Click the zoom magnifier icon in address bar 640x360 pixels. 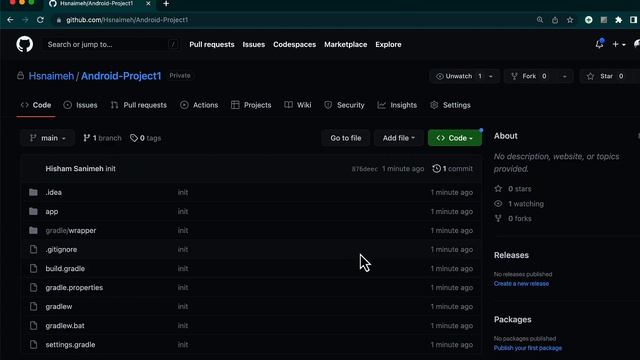[x=540, y=20]
